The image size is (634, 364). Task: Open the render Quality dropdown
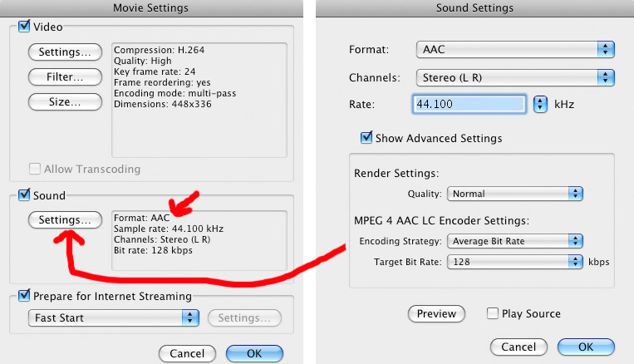coord(515,194)
